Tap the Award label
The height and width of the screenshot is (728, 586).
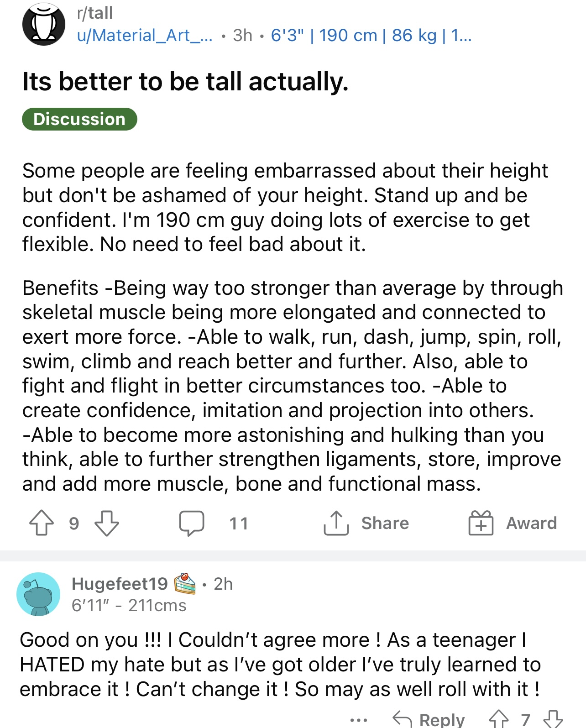click(x=532, y=523)
